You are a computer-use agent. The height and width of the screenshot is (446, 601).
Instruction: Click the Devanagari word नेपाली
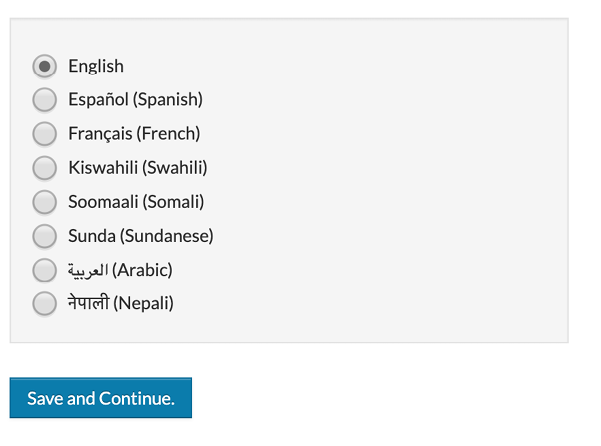[x=88, y=303]
